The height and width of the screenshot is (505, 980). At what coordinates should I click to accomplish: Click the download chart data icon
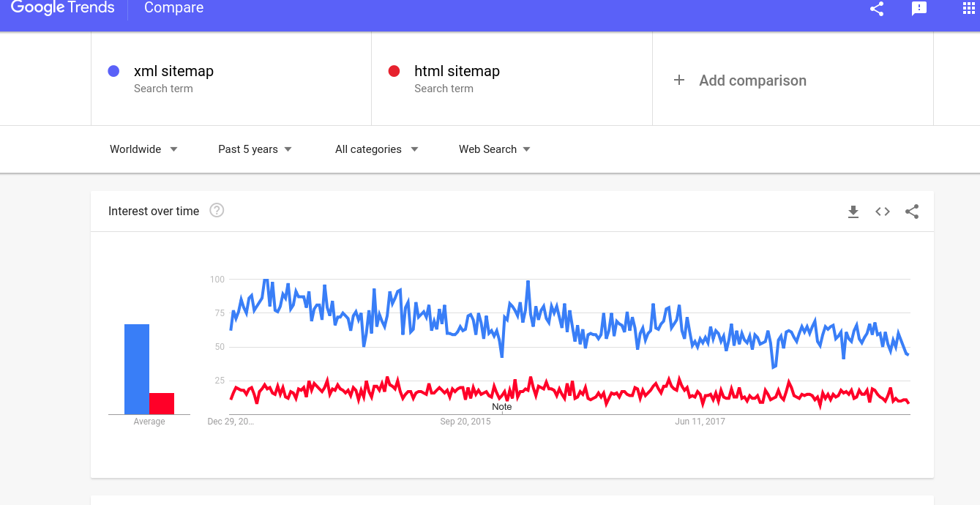853,212
